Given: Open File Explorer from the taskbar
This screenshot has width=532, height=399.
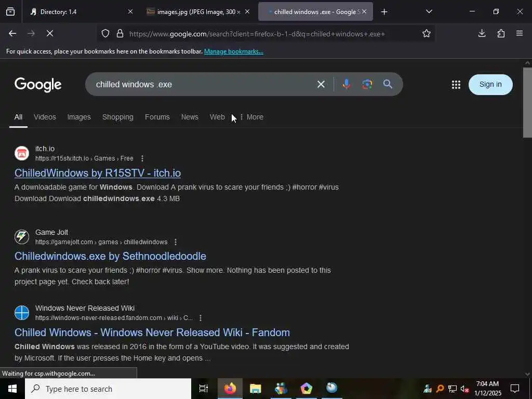Looking at the screenshot, I should click(255, 389).
